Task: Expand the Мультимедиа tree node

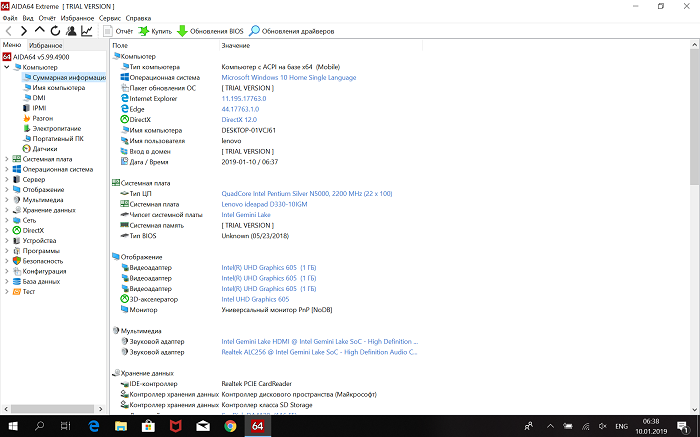Action: tap(7, 200)
